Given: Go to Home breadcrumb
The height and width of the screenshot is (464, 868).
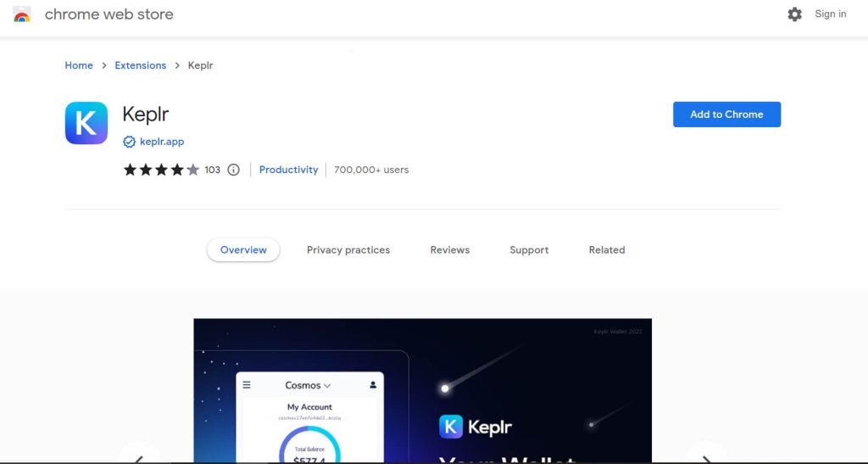Looking at the screenshot, I should tap(79, 65).
